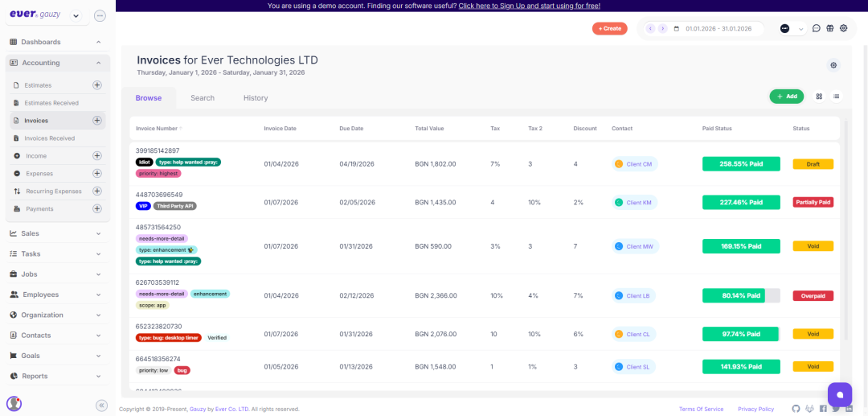868x416 pixels.
Task: Click the date range field
Action: click(x=717, y=29)
